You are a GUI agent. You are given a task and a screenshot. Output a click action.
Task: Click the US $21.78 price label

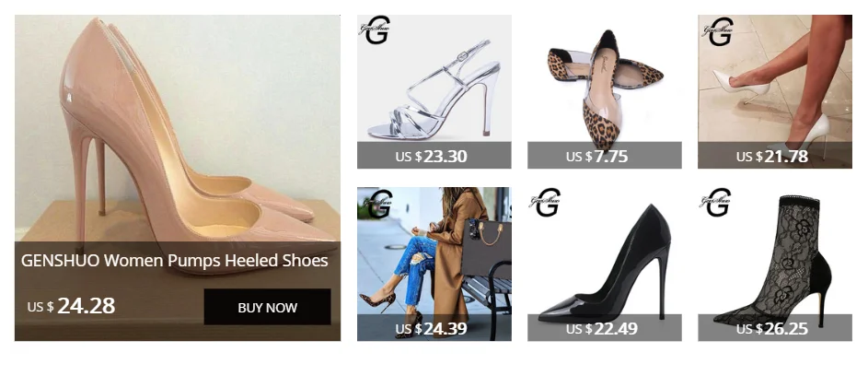tap(772, 157)
